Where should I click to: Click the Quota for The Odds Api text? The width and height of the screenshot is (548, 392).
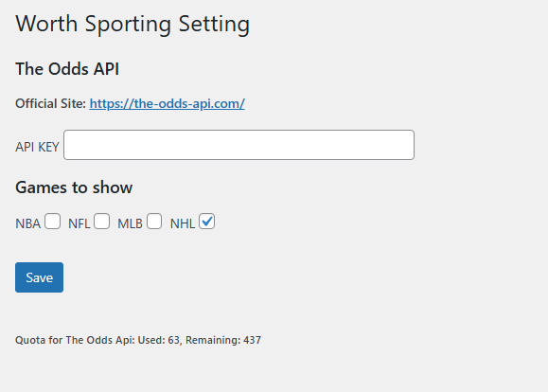point(75,340)
